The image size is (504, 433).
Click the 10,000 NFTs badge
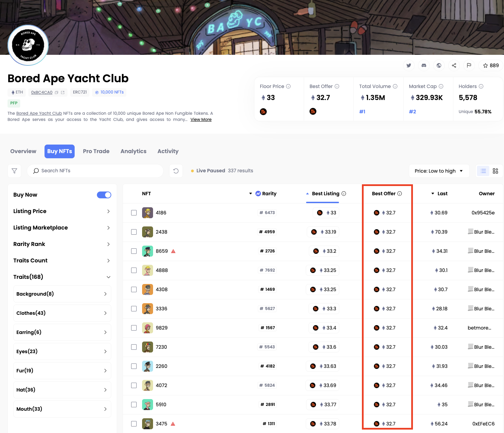(x=109, y=92)
